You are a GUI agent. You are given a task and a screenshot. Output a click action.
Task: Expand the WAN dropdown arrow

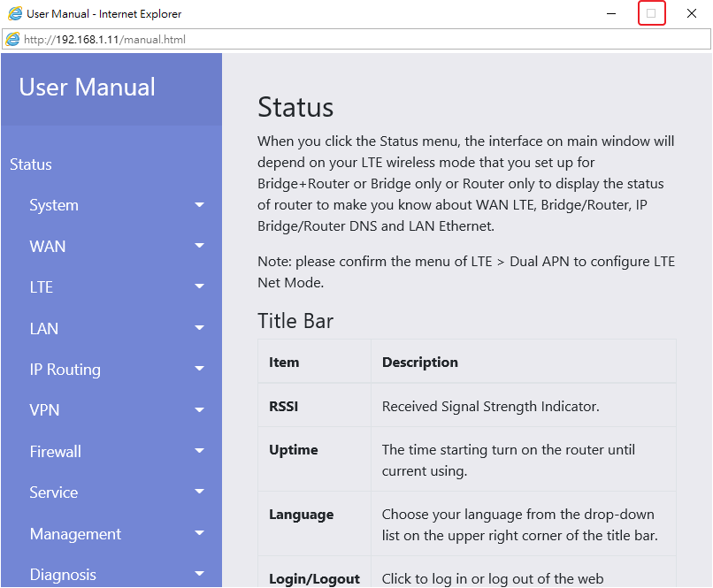click(199, 246)
